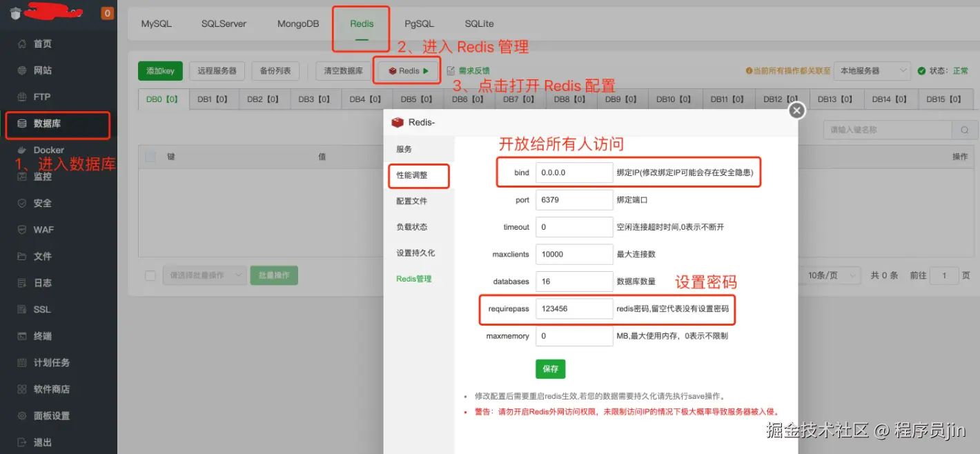Close the Redis config dialog
This screenshot has width=980, height=454.
coord(797,110)
